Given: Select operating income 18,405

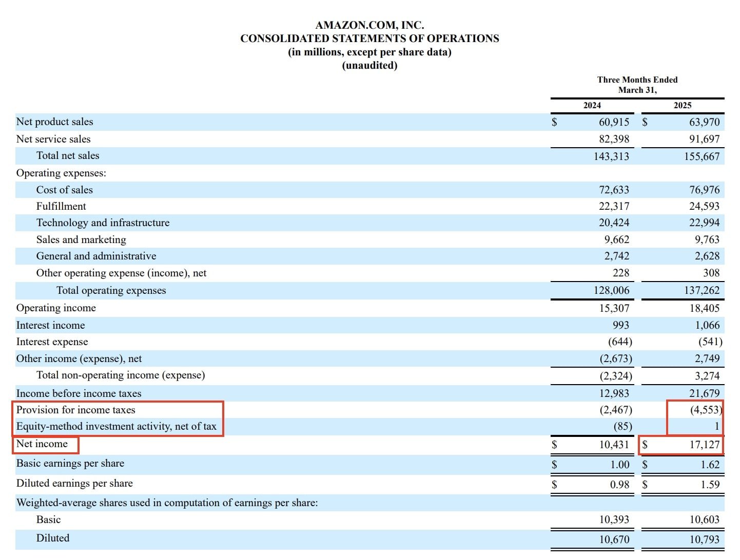Looking at the screenshot, I should pos(704,308).
